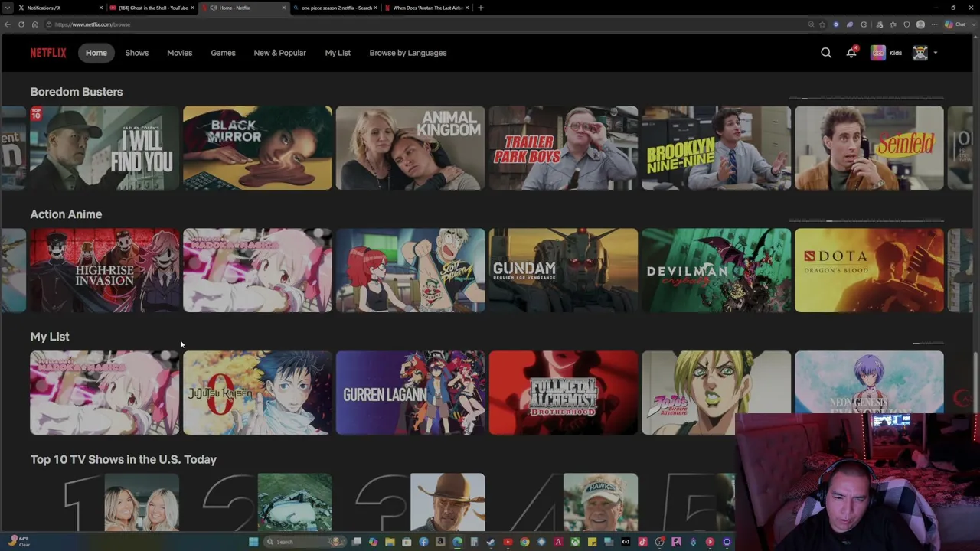This screenshot has width=980, height=551.
Task: Open the number 4 Top 10 show
Action: [574, 502]
